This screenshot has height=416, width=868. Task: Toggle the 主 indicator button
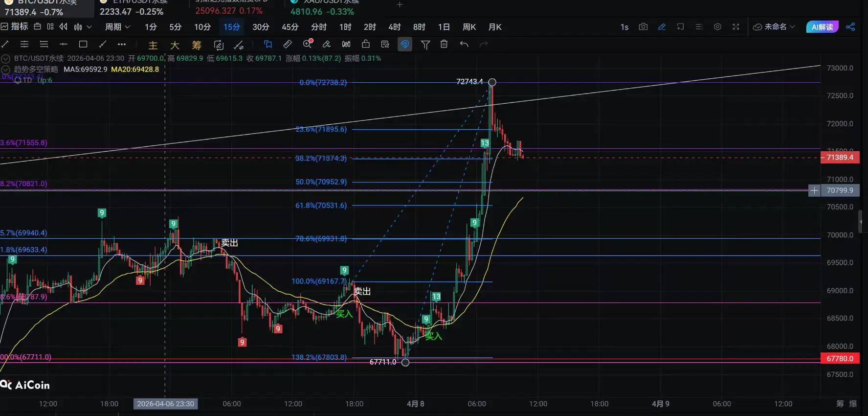[x=153, y=45]
